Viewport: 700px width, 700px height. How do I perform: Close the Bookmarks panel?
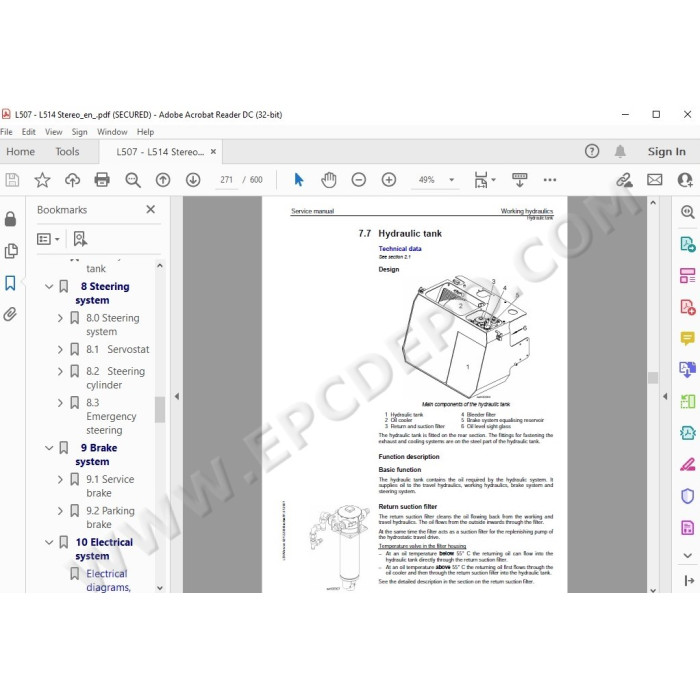point(150,209)
